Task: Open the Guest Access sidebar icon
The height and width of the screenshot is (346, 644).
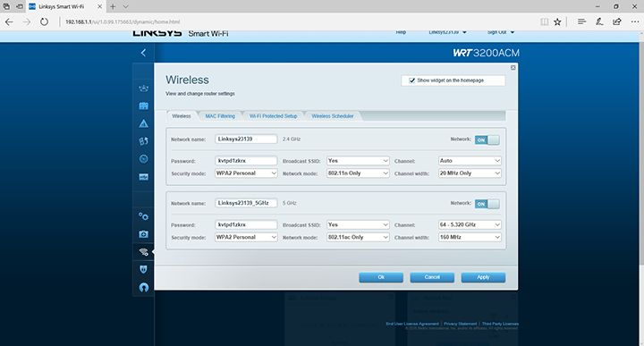Action: click(x=143, y=105)
